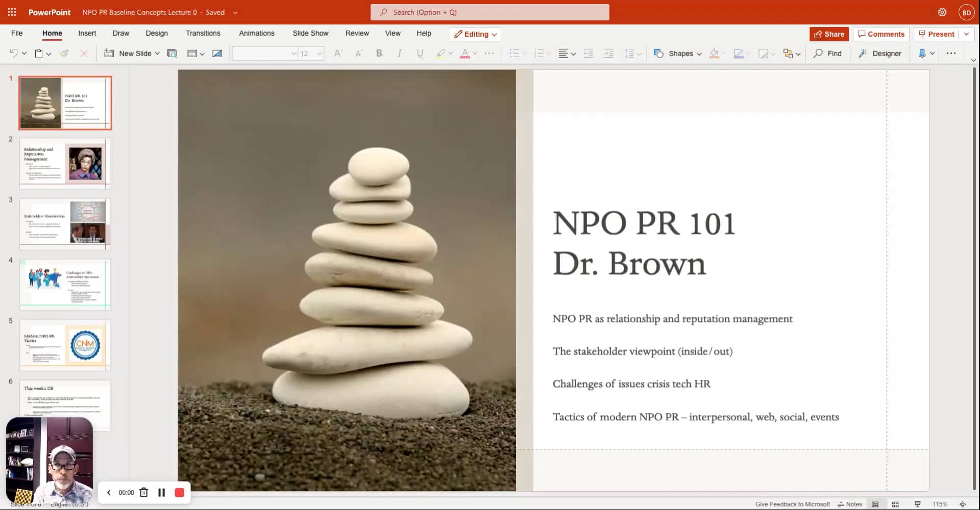This screenshot has width=980, height=510.
Task: Switch to the Animations tab
Action: [257, 33]
